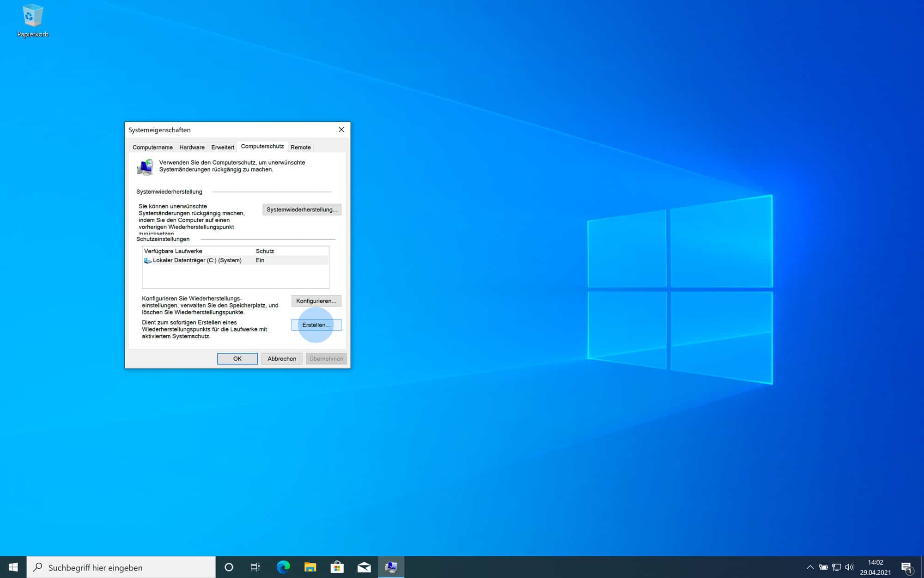The image size is (924, 578).
Task: Click the Computerschutz monitor icon in dialog
Action: [145, 167]
